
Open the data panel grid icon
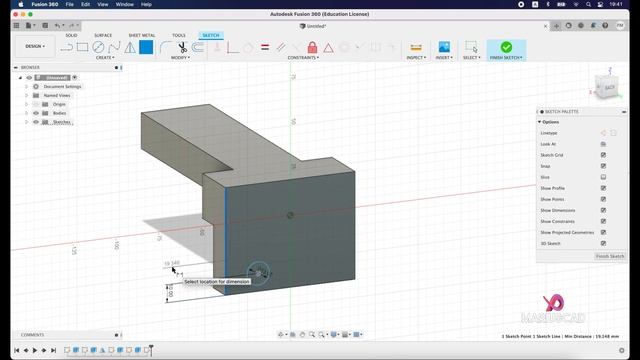[x=16, y=25]
